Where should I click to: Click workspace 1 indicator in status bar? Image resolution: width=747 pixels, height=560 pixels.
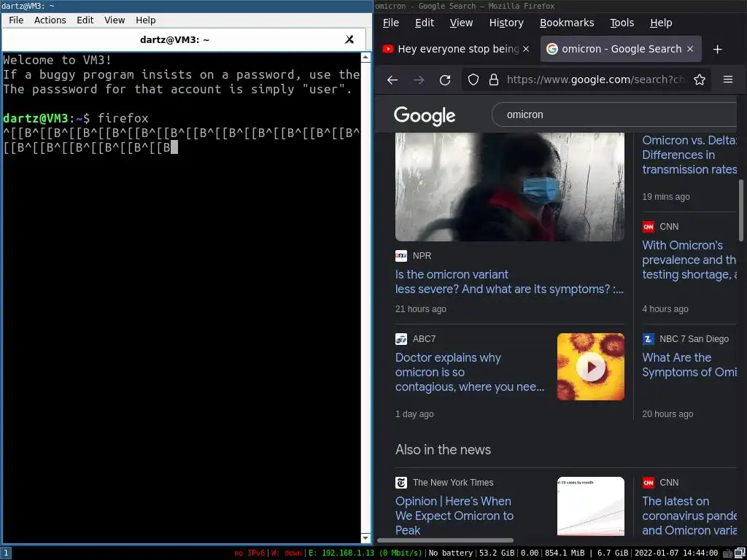pos(6,553)
